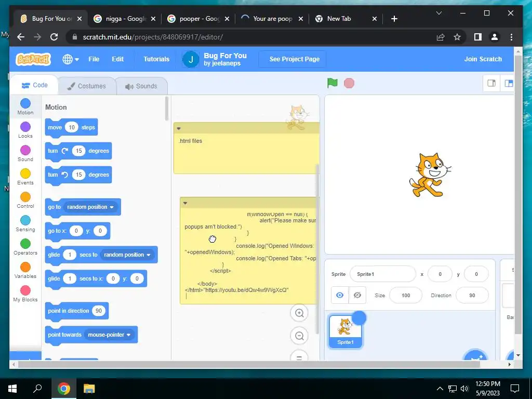
Task: Show the sprite with eye icon
Action: (340, 295)
